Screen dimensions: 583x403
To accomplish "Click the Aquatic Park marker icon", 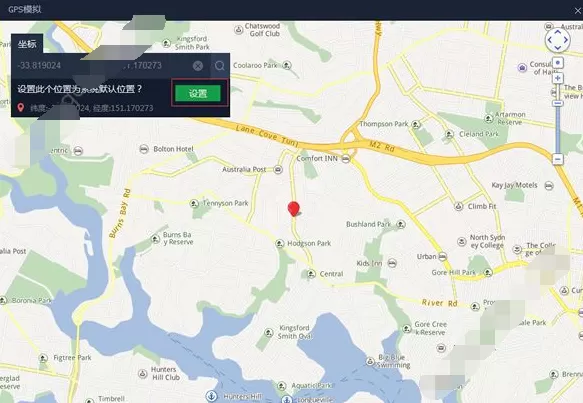I will [282, 386].
